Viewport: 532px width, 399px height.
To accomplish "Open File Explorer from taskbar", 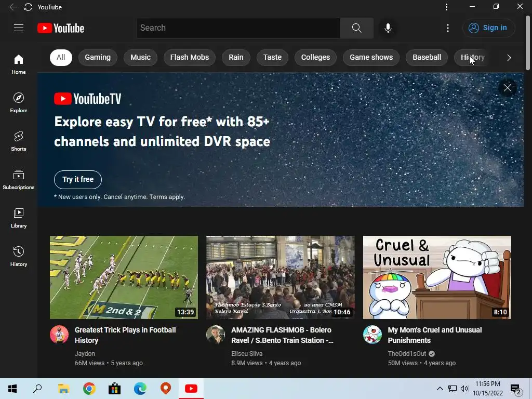I will tap(63, 389).
